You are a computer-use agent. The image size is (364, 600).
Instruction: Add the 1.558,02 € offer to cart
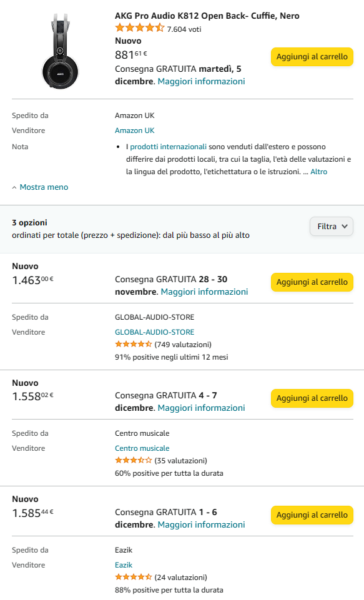click(x=312, y=398)
